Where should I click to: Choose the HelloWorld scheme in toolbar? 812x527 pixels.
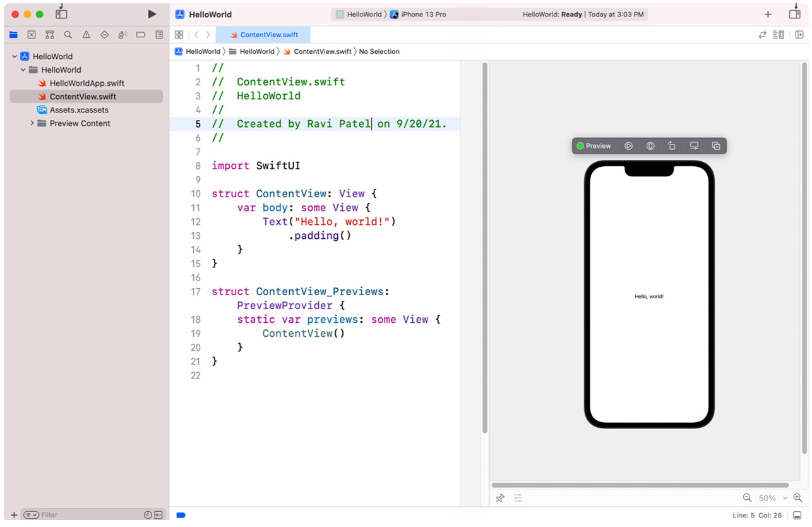coord(359,14)
